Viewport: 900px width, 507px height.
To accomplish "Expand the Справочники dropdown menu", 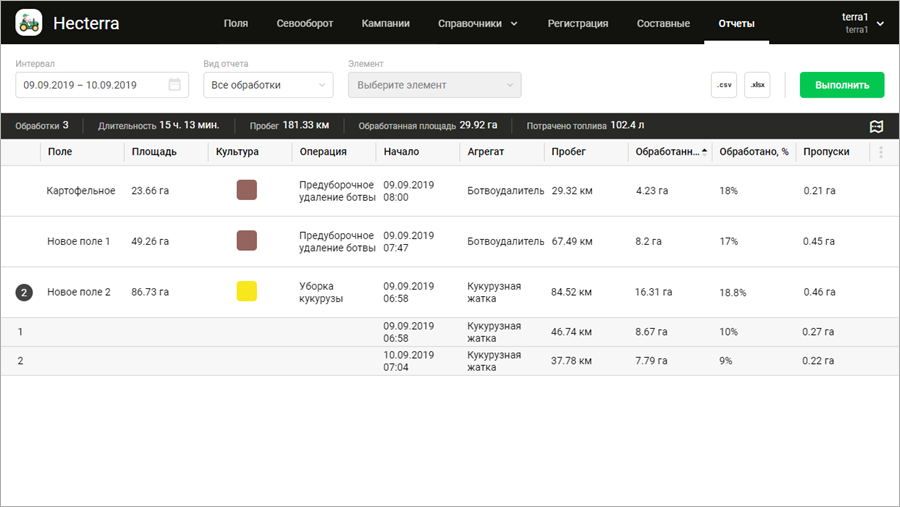I will [478, 23].
